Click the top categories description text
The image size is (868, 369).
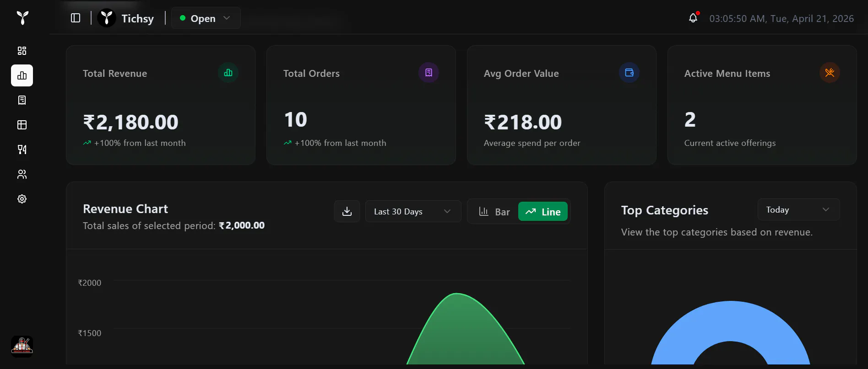tap(717, 232)
